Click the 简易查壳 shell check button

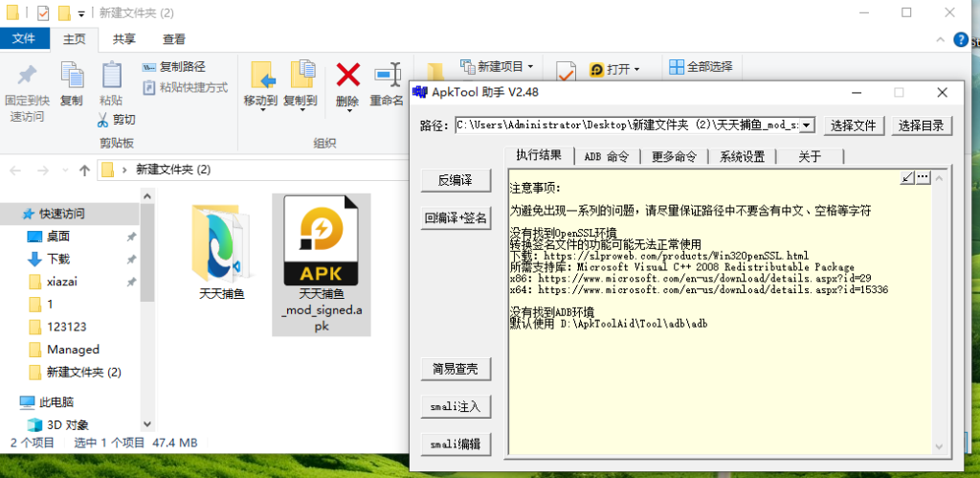click(455, 369)
